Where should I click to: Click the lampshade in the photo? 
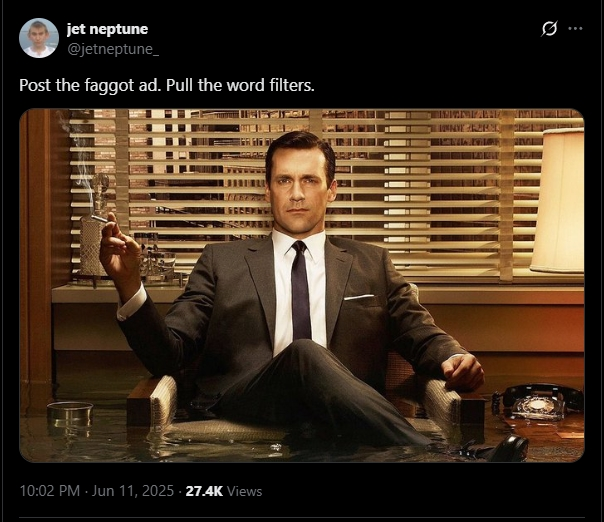point(558,201)
